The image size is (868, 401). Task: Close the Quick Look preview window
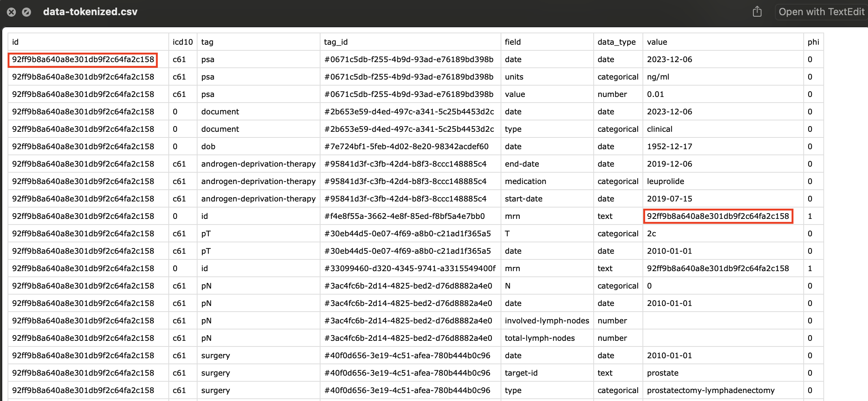pyautogui.click(x=11, y=12)
